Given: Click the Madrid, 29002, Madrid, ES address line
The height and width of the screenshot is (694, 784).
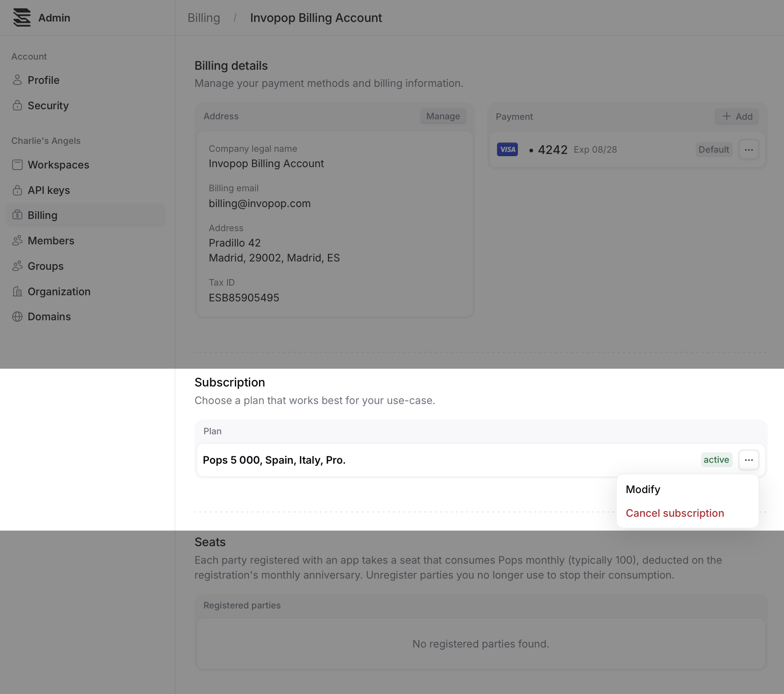Looking at the screenshot, I should tap(274, 258).
